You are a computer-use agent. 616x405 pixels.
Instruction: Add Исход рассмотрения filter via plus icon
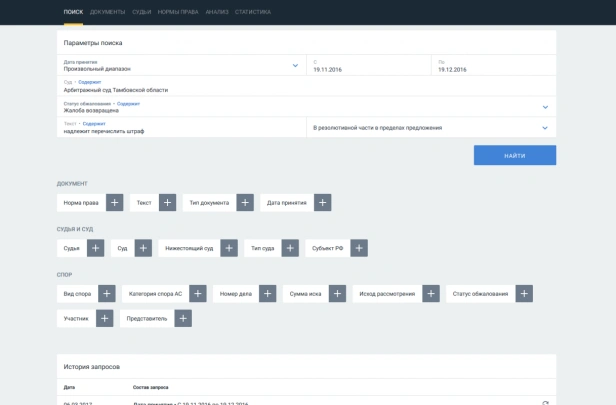point(431,294)
